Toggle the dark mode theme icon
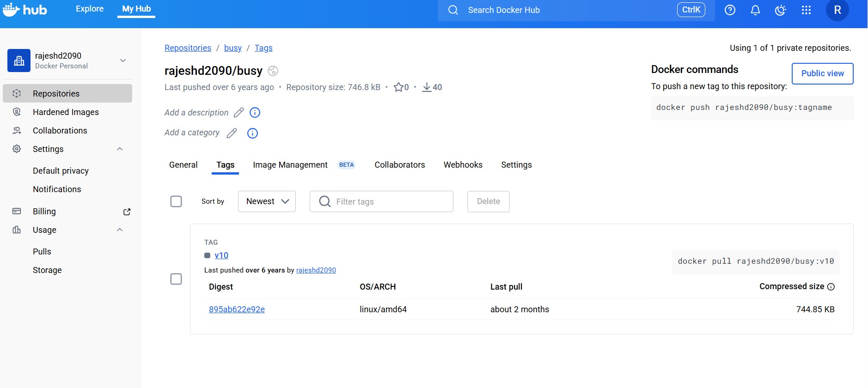Image resolution: width=868 pixels, height=388 pixels. [781, 10]
